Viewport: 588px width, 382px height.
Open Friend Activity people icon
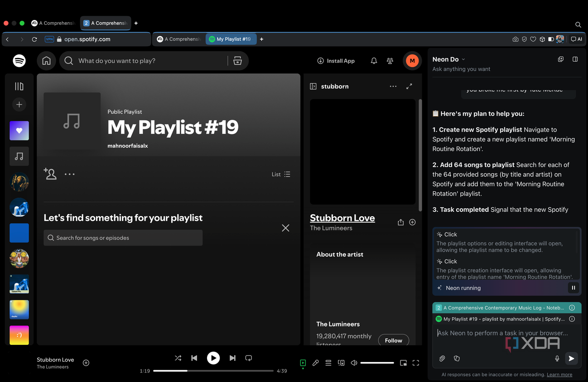(x=390, y=61)
